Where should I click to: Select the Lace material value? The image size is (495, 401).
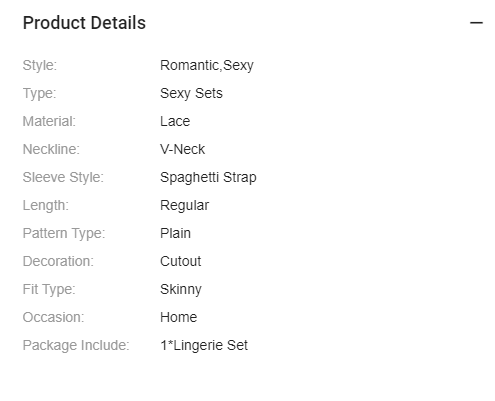[175, 121]
